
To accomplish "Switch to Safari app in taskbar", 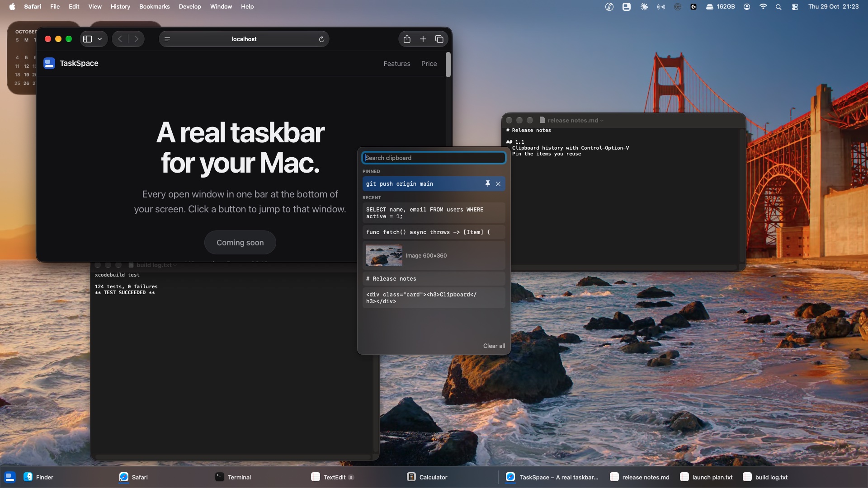I will (x=134, y=477).
